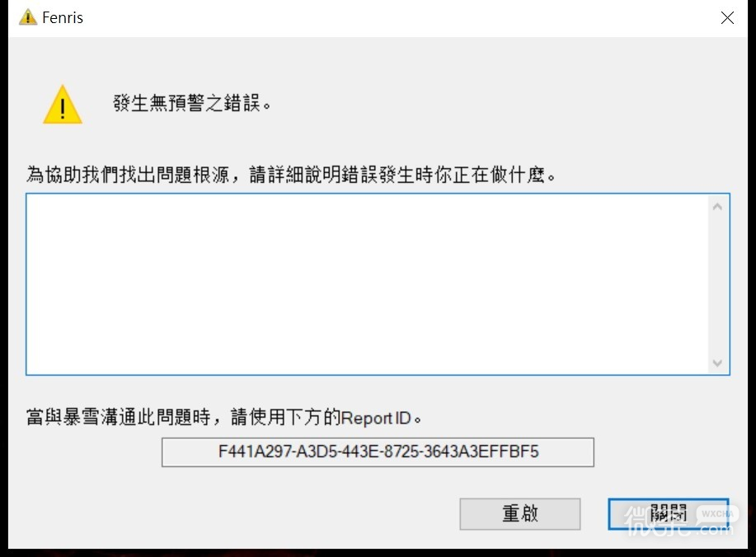Click the 關閉 close button
The width and height of the screenshot is (756, 557).
[x=669, y=513]
